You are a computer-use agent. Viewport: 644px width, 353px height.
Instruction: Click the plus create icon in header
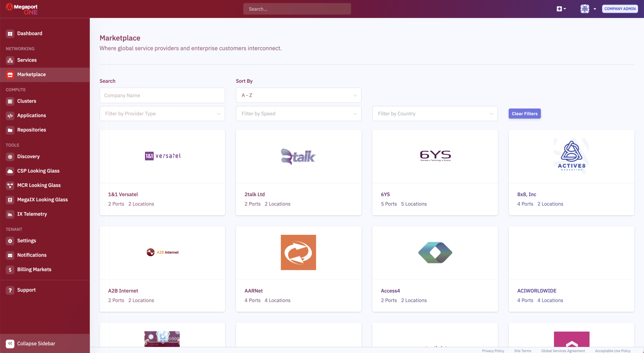(559, 9)
